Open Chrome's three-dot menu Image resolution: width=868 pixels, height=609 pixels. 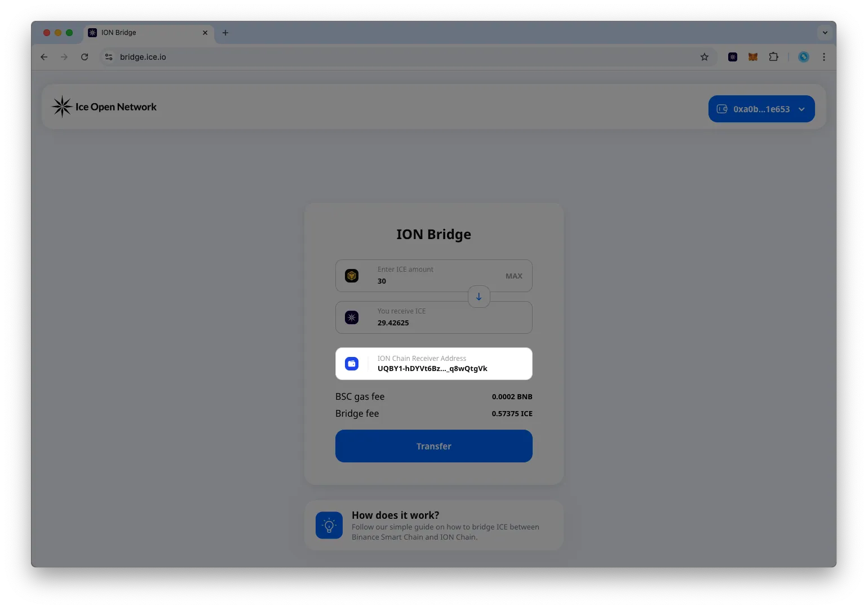click(824, 57)
